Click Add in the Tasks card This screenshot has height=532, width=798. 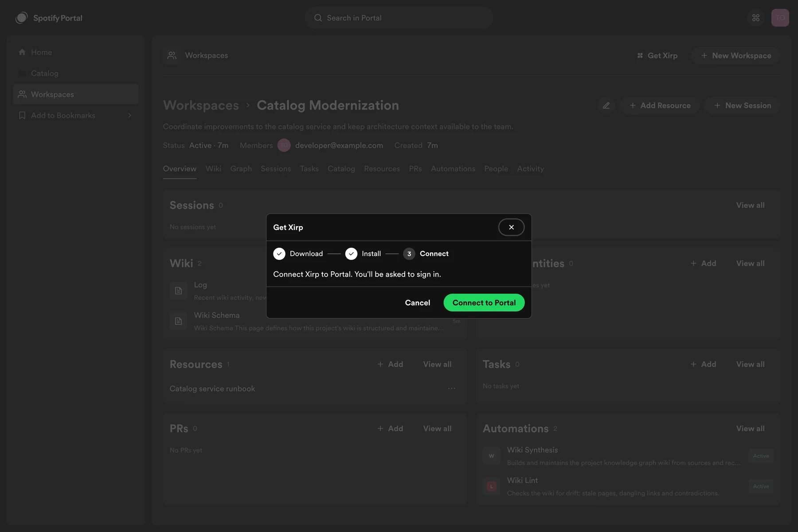(x=703, y=364)
